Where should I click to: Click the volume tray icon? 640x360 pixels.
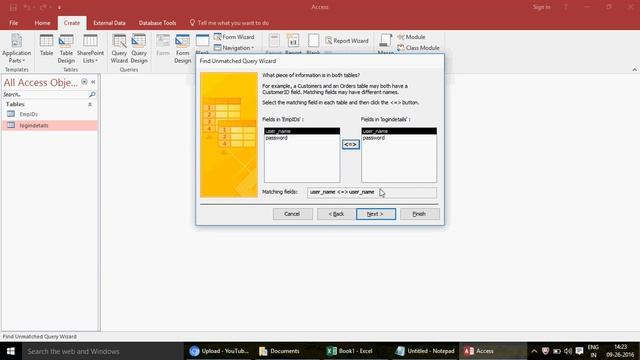(x=568, y=351)
